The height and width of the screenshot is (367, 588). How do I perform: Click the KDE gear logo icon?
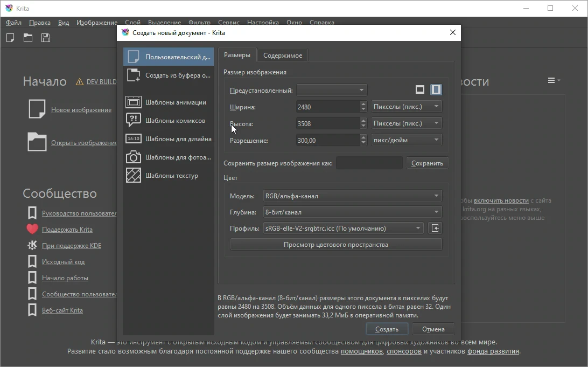[x=32, y=245]
